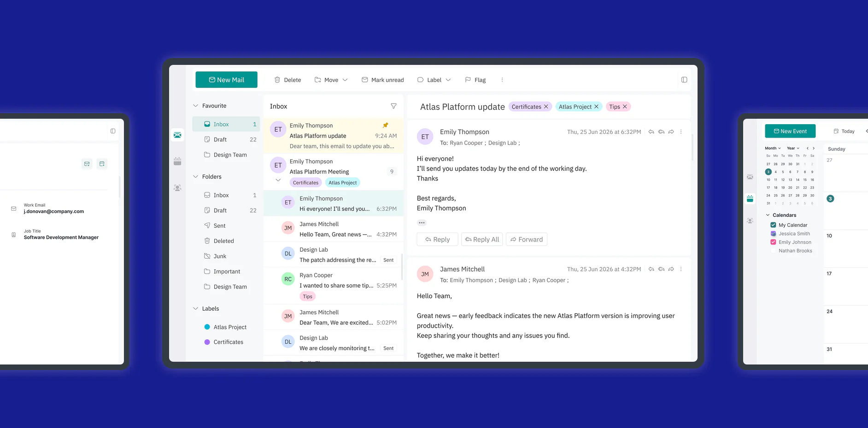The width and height of the screenshot is (868, 428).
Task: Open the Mail icon in main sidebar
Action: (x=177, y=135)
